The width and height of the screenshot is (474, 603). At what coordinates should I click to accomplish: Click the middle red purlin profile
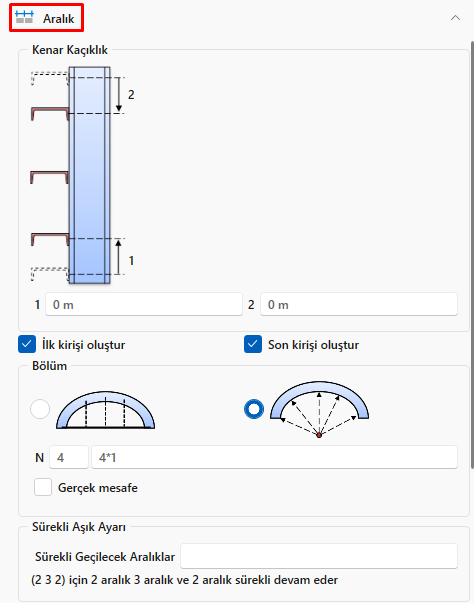click(x=50, y=177)
